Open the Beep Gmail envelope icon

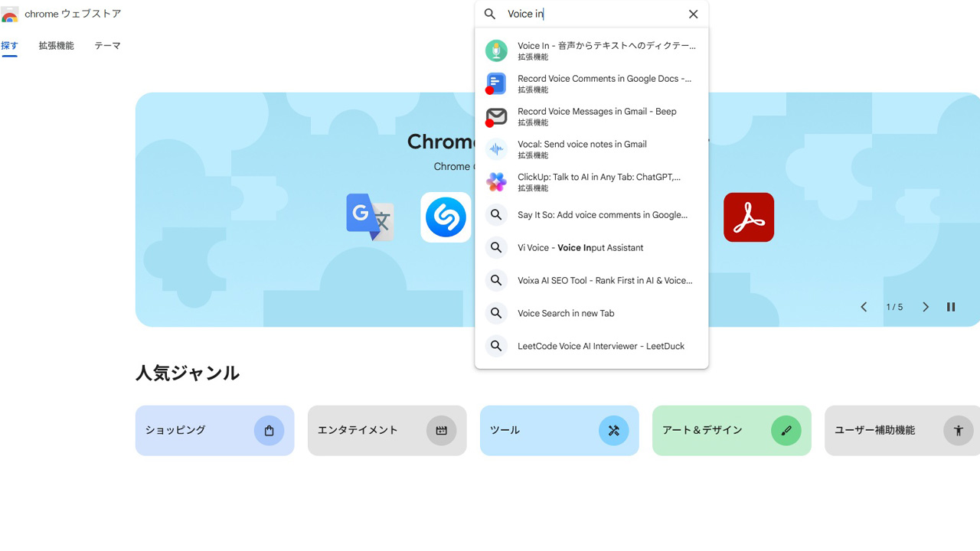click(x=496, y=116)
